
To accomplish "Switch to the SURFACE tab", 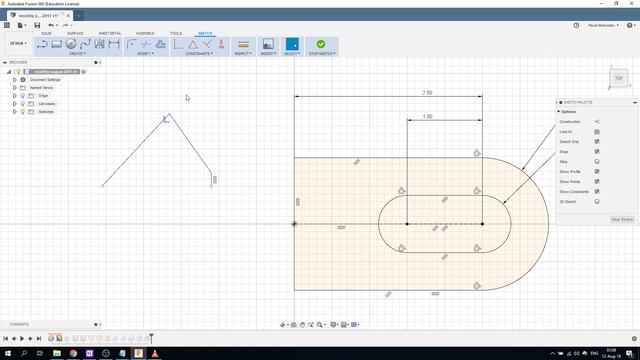I will point(75,33).
